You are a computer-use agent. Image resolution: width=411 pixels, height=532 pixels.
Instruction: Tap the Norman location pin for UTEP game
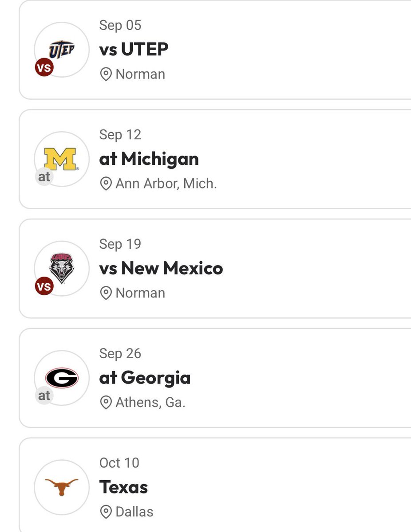[106, 74]
